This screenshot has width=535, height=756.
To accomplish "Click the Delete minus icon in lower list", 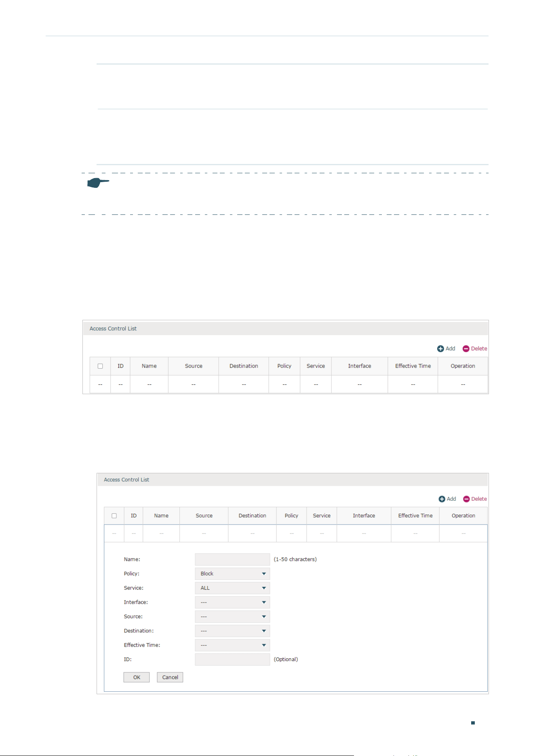I will coord(466,499).
